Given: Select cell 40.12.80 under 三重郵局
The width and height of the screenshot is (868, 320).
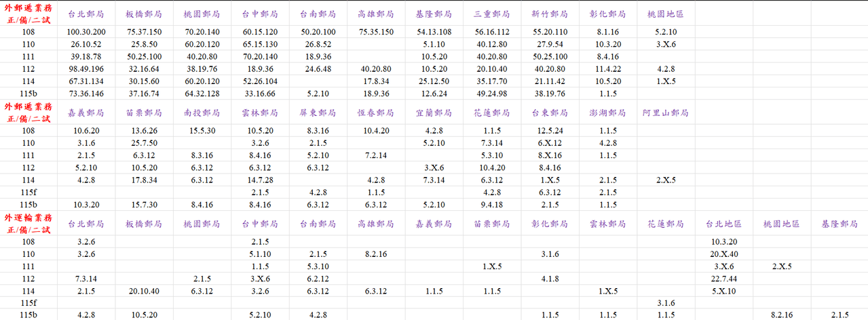Looking at the screenshot, I should coord(492,44).
